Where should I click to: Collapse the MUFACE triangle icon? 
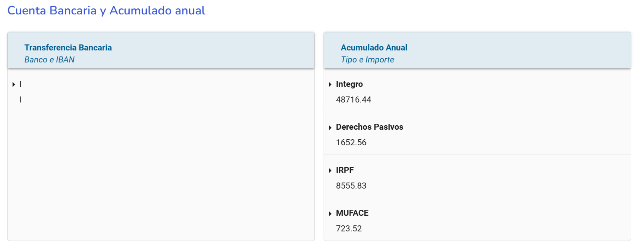pyautogui.click(x=330, y=214)
